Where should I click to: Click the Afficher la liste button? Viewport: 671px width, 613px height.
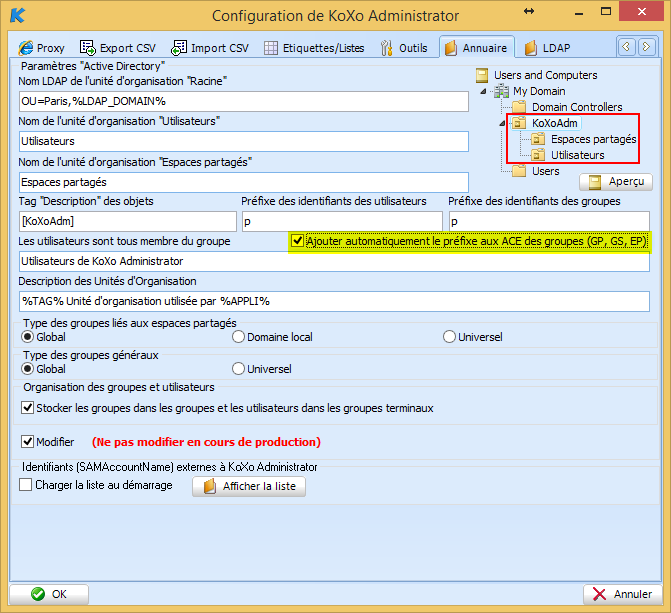(x=249, y=487)
